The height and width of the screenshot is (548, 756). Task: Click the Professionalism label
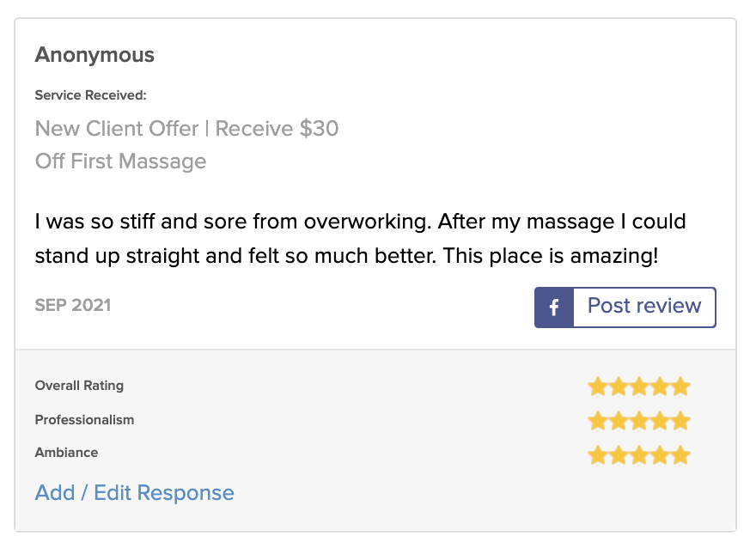tap(84, 420)
